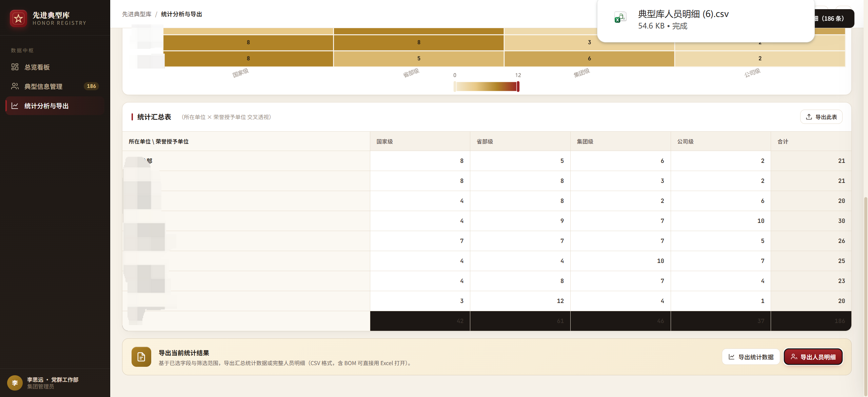
Task: Click the heatmap legend minimum handle
Action: (x=455, y=87)
